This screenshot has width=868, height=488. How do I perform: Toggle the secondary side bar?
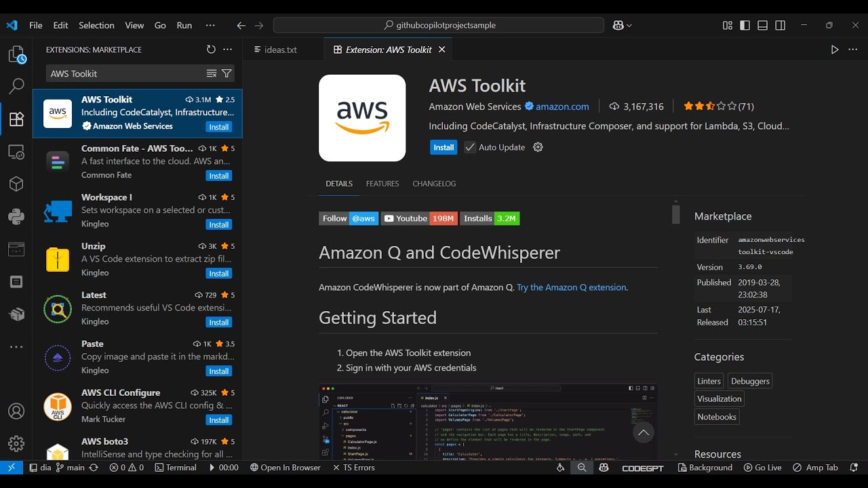tap(781, 25)
